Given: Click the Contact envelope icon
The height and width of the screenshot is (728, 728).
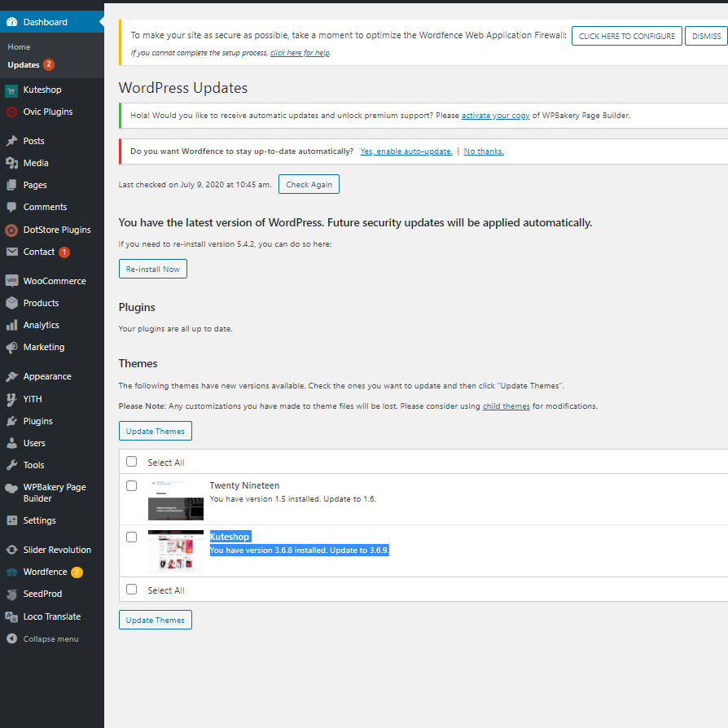Looking at the screenshot, I should click(x=11, y=252).
